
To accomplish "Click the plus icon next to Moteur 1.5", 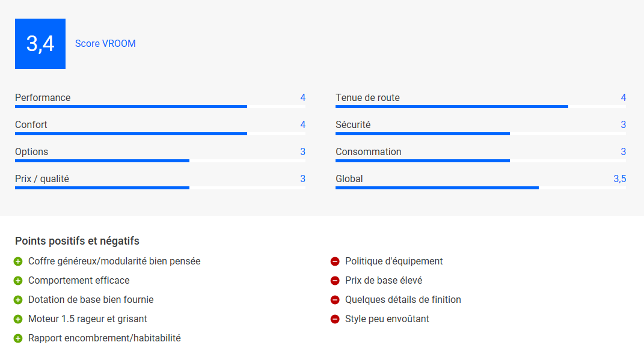I will (18, 319).
